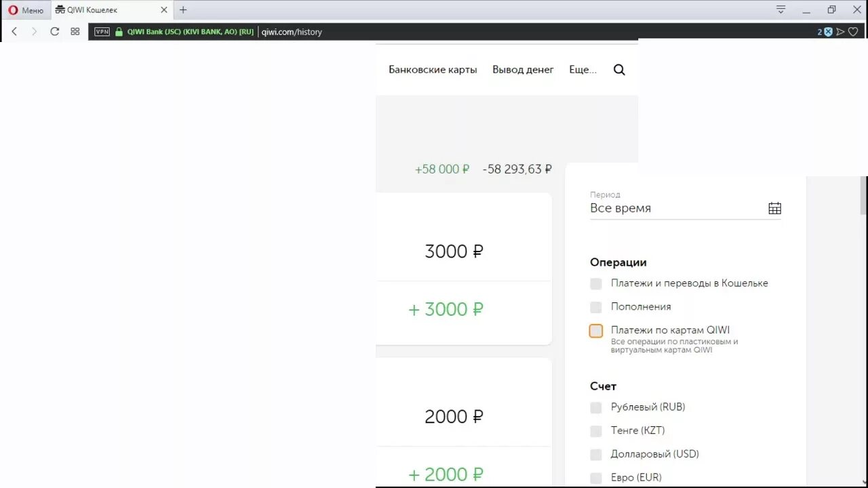Click the send-to-flow arrow icon
The image size is (868, 488).
click(x=841, y=32)
